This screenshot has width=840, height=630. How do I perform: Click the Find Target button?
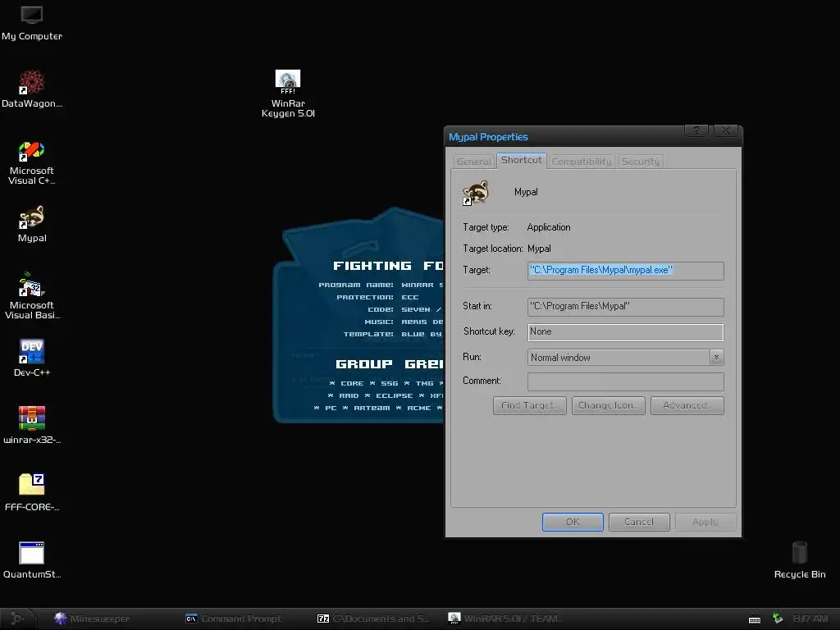point(529,405)
